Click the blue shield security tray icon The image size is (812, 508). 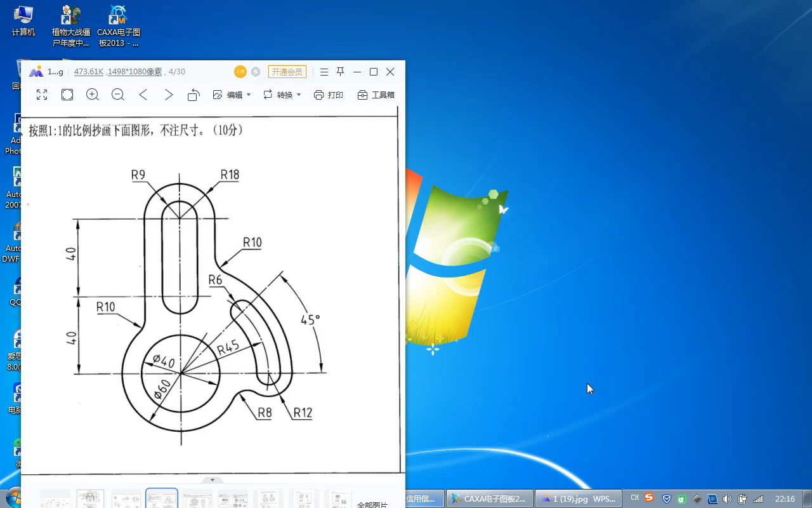667,499
